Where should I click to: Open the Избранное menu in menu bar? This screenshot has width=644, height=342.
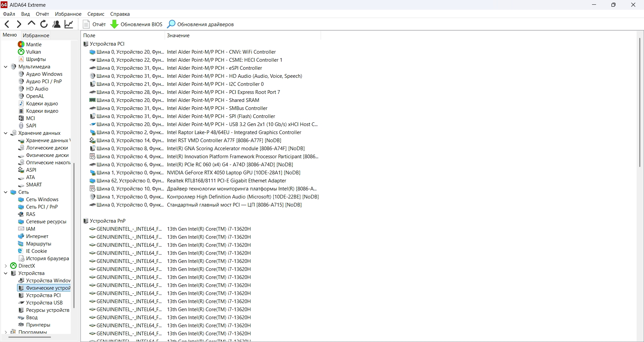pyautogui.click(x=68, y=14)
